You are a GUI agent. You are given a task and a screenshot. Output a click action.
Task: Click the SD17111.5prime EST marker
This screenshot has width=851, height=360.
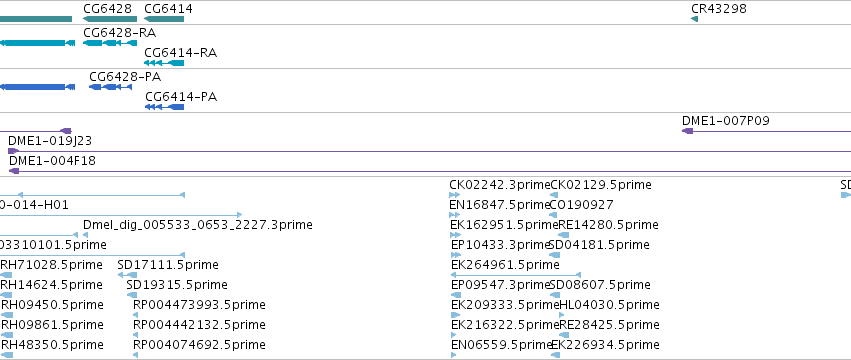coord(128,275)
